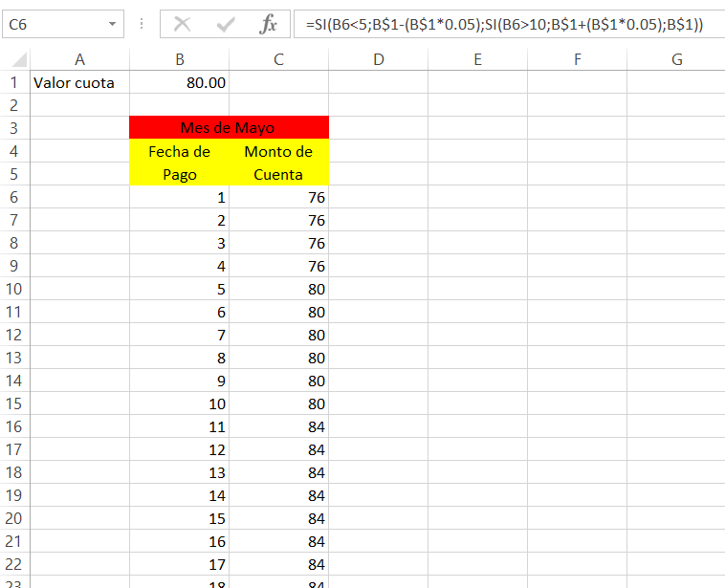Select row 6 header

14,197
